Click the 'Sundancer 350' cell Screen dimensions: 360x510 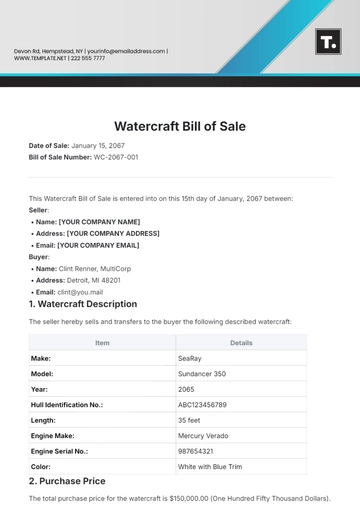(241, 374)
